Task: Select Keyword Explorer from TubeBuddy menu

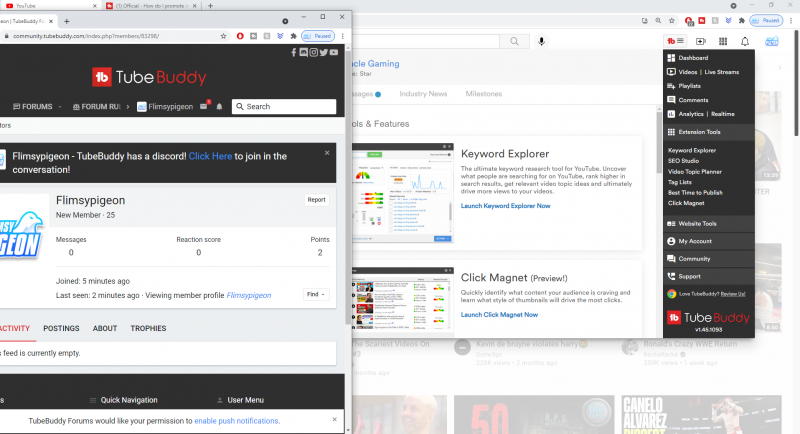Action: [x=692, y=150]
